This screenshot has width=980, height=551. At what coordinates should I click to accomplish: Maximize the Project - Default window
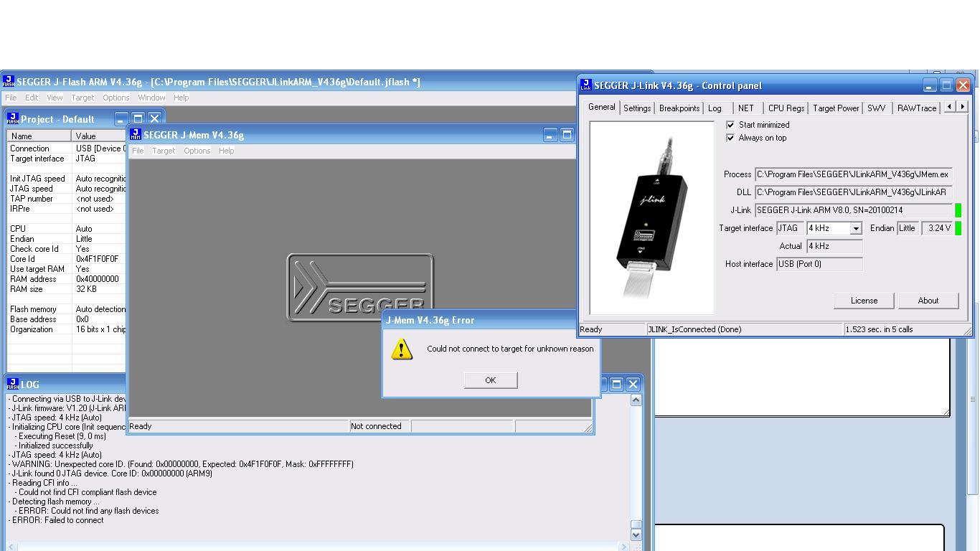pyautogui.click(x=138, y=119)
